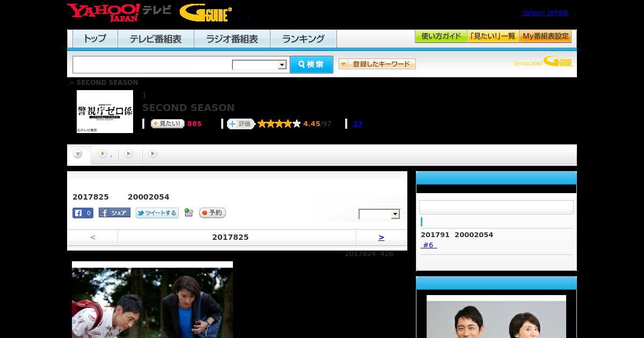Screen dimensions: 644x338
Task: Open the G-GUIDE logo in header
Action: pos(206,13)
